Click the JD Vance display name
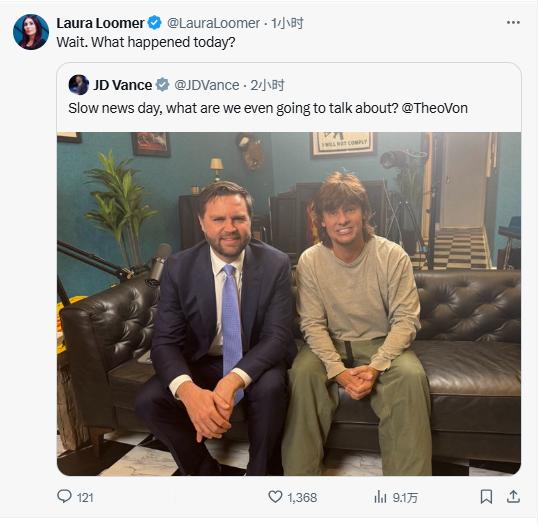This screenshot has width=540, height=524. pos(123,85)
